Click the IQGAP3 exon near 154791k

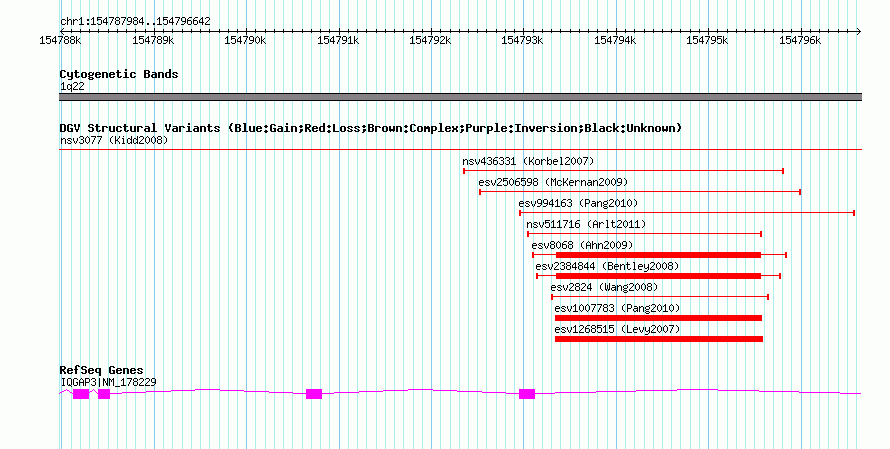314,394
